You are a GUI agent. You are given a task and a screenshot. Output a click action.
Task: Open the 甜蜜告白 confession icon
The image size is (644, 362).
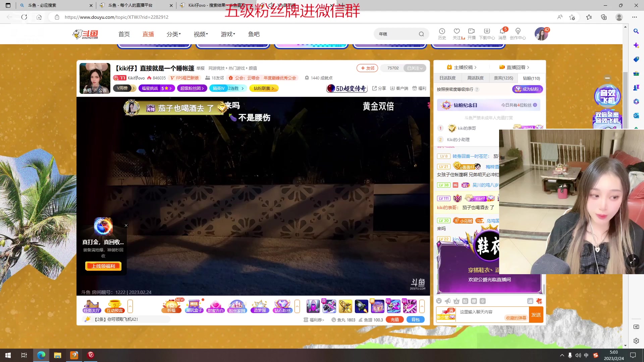(215, 306)
